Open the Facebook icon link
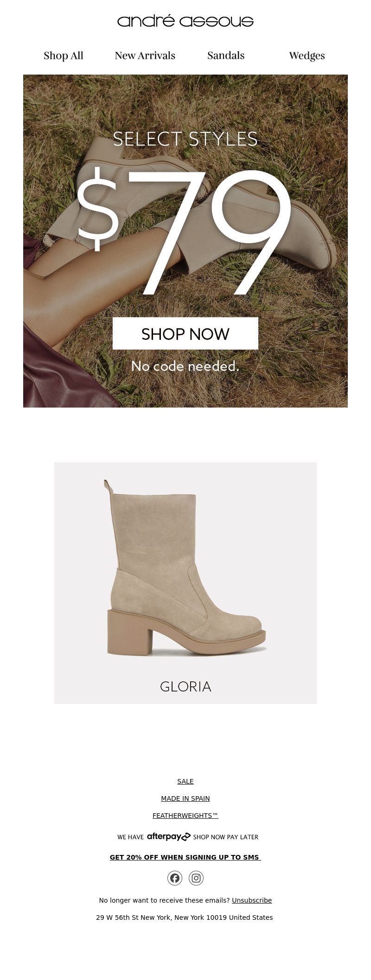This screenshot has height=980, width=371. pyautogui.click(x=175, y=878)
